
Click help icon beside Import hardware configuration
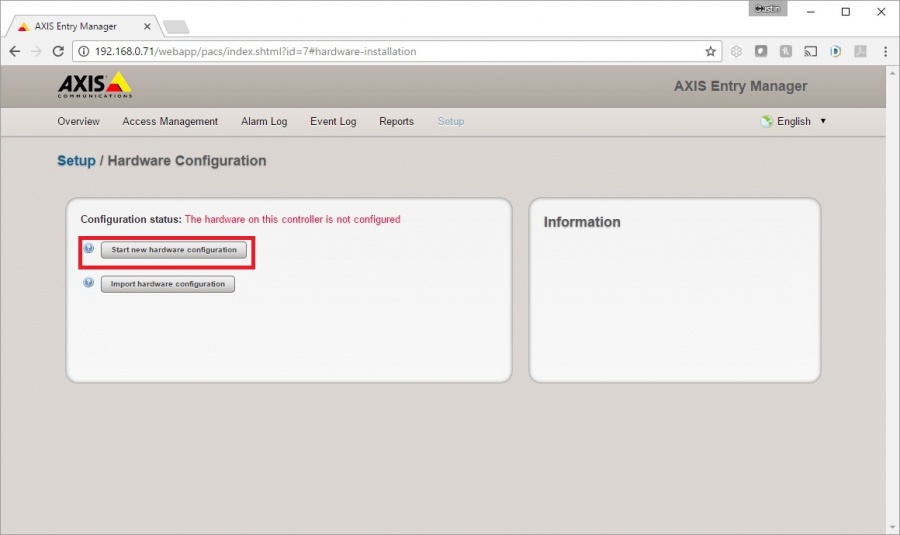88,282
